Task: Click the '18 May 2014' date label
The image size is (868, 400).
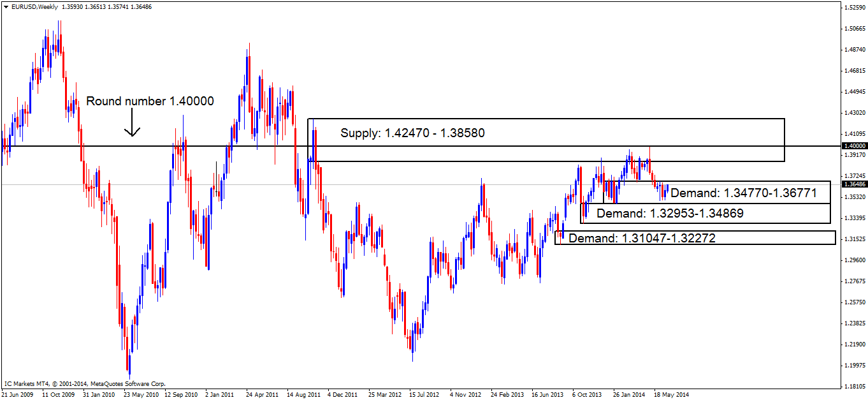Action: (670, 394)
